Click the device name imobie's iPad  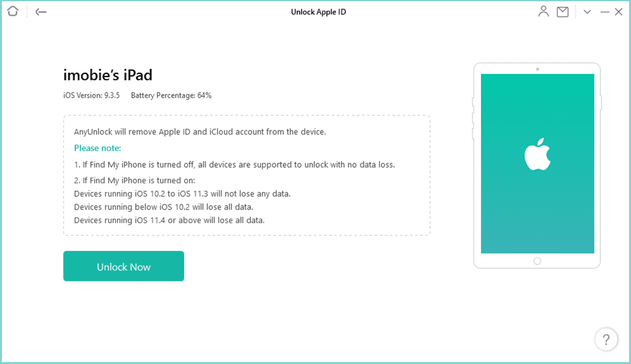(108, 75)
